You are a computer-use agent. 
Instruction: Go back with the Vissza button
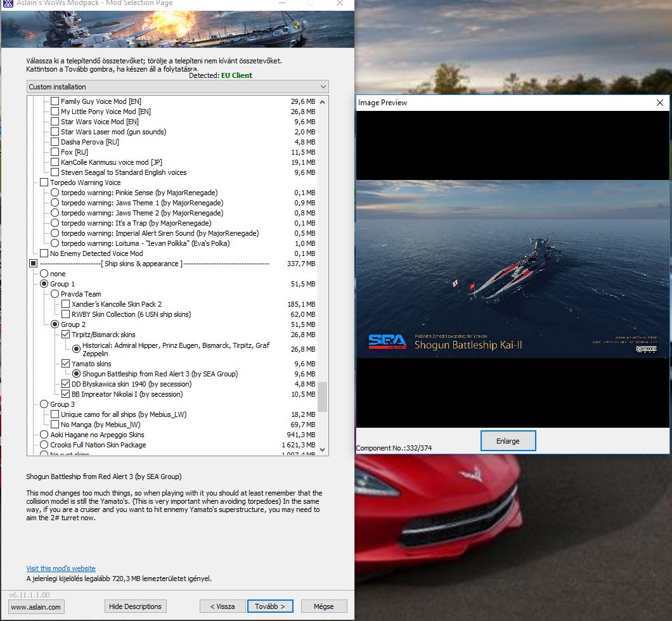[x=223, y=606]
